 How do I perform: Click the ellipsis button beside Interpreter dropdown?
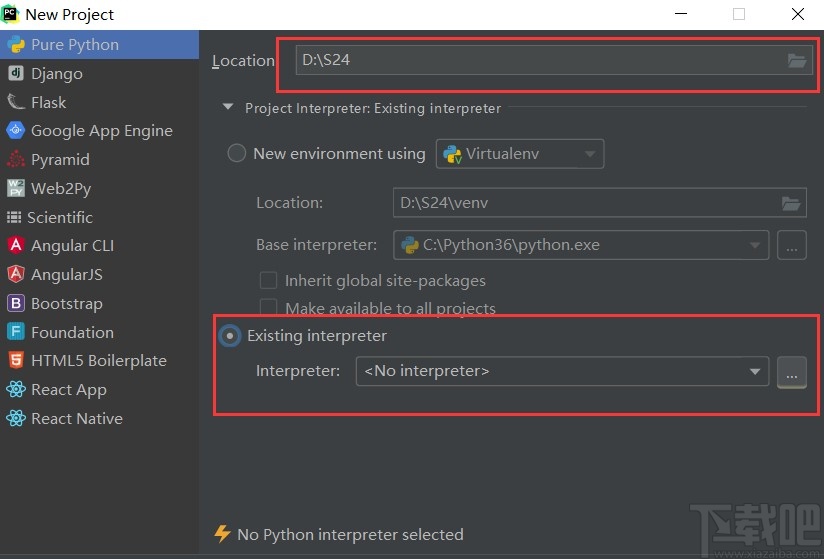791,372
